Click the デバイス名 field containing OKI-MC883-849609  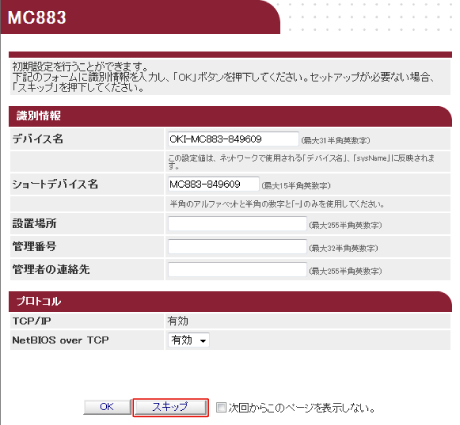233,139
